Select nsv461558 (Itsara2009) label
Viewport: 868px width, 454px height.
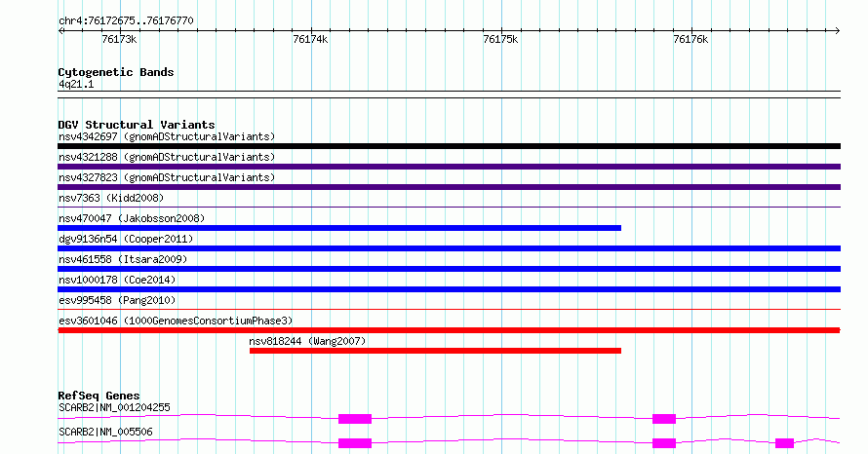point(123,259)
